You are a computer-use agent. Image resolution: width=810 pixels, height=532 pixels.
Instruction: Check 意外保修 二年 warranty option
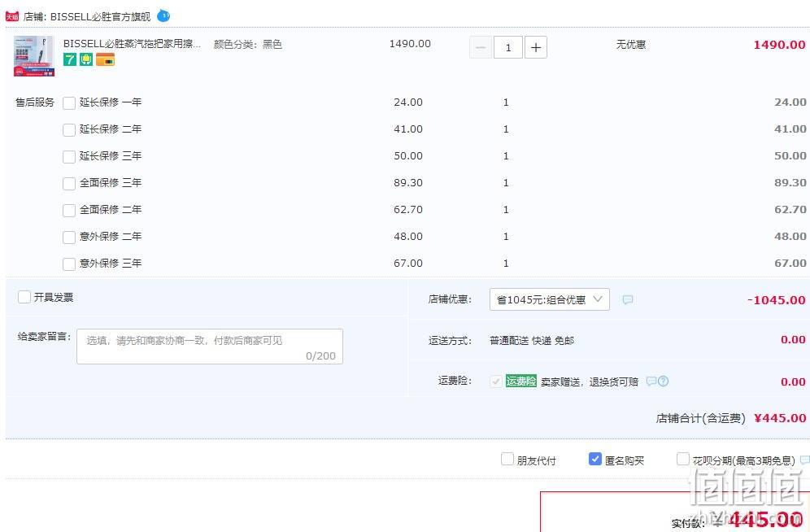tap(69, 237)
